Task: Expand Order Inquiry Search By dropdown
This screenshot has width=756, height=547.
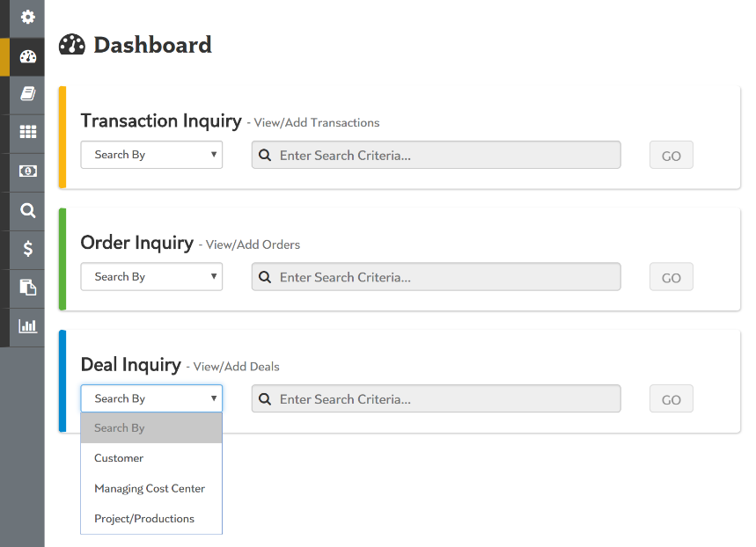Action: pyautogui.click(x=151, y=277)
